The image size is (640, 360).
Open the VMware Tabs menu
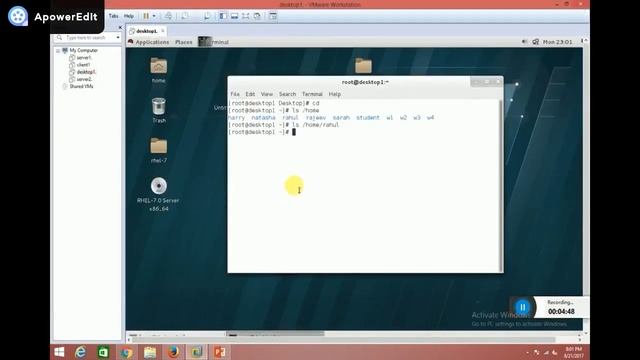click(x=113, y=16)
